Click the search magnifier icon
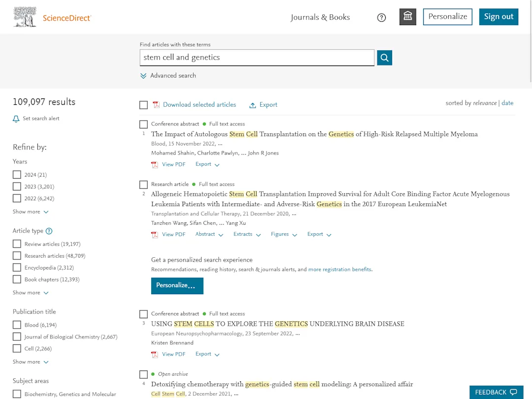 384,58
